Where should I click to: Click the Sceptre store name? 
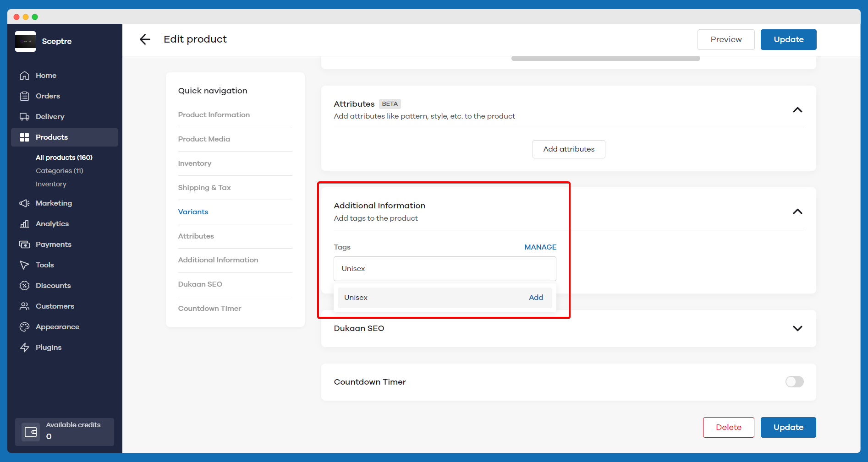[x=57, y=41]
